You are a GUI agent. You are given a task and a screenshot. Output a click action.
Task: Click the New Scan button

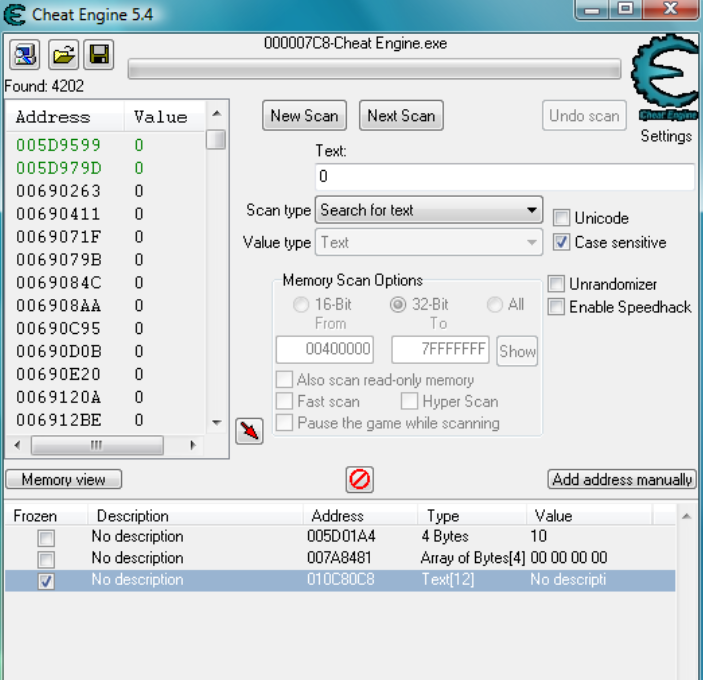(304, 116)
